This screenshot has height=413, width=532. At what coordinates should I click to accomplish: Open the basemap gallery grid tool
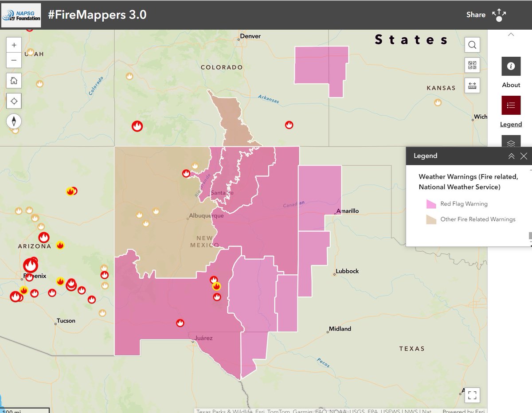(x=472, y=65)
